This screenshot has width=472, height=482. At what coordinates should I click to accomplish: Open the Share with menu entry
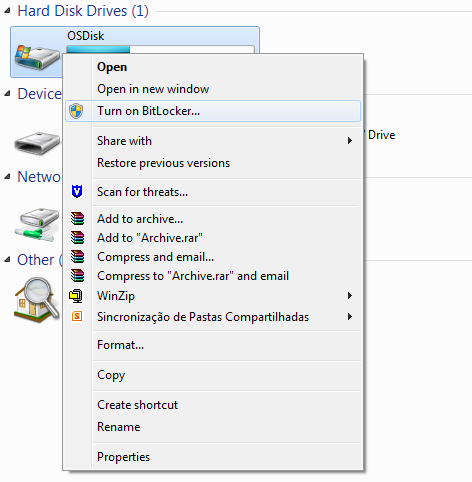[x=213, y=141]
